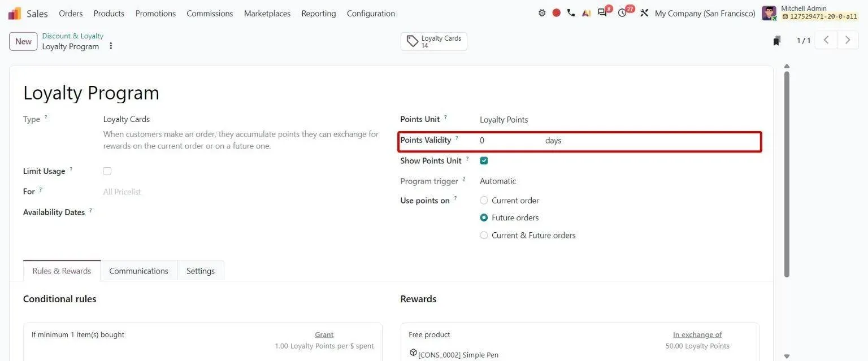Open the messages icon with badge 8
The height and width of the screenshot is (361, 868).
click(x=603, y=12)
